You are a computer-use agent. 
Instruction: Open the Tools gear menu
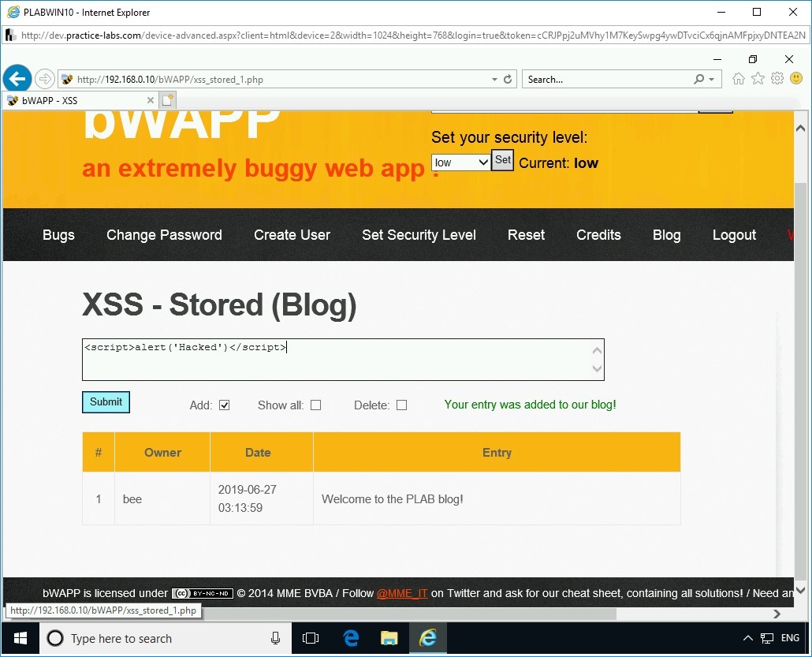pyautogui.click(x=777, y=78)
